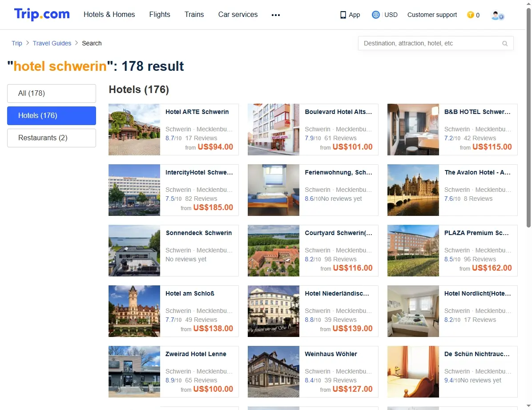Go to Trip breadcrumb link
532x410 pixels.
pos(17,43)
